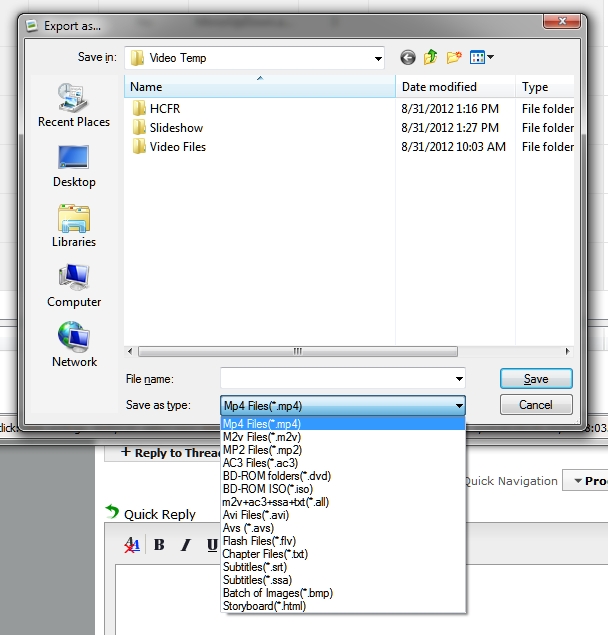
Task: Choose Mp4 Files(*.mp4) from list
Action: coord(343,424)
